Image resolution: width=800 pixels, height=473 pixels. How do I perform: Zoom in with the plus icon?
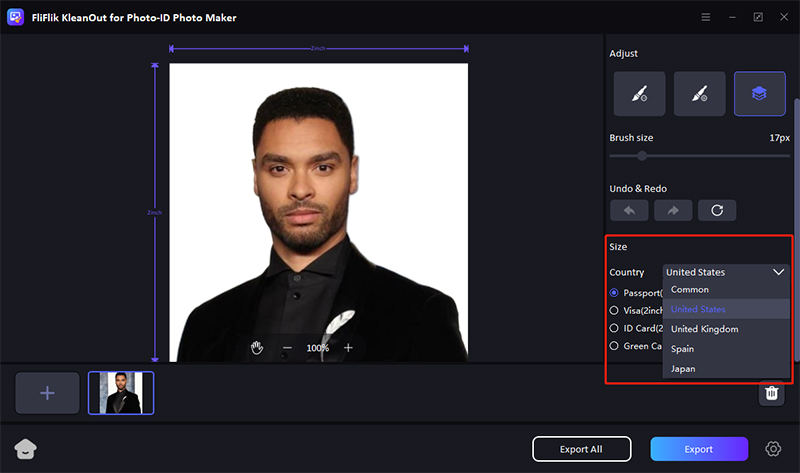point(348,347)
